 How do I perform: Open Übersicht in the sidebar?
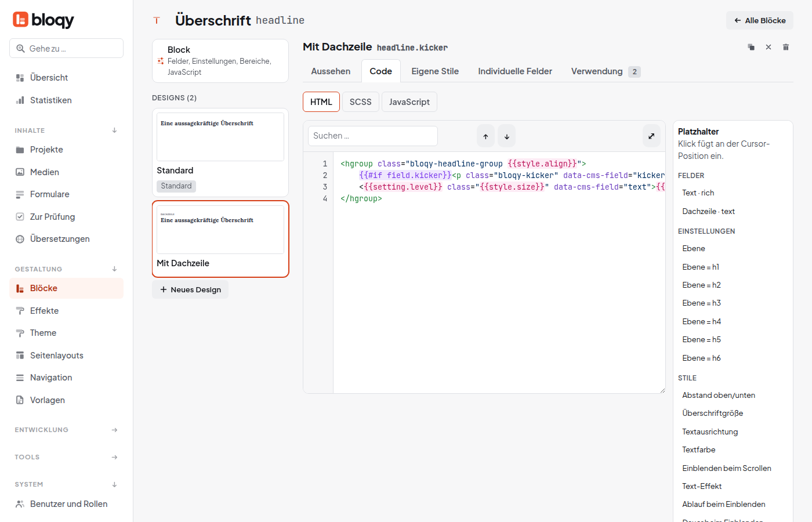pyautogui.click(x=67, y=78)
